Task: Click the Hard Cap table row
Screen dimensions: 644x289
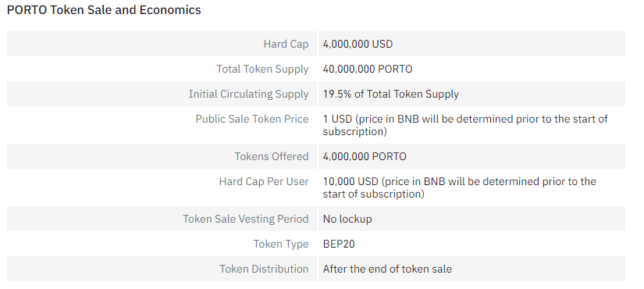Action: pos(316,44)
